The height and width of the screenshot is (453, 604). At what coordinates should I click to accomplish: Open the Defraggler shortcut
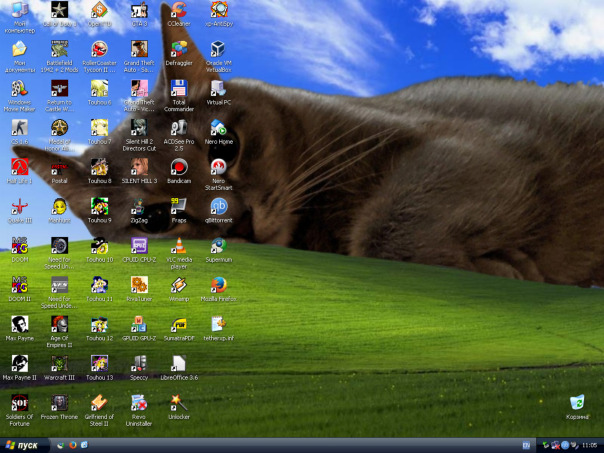point(179,50)
